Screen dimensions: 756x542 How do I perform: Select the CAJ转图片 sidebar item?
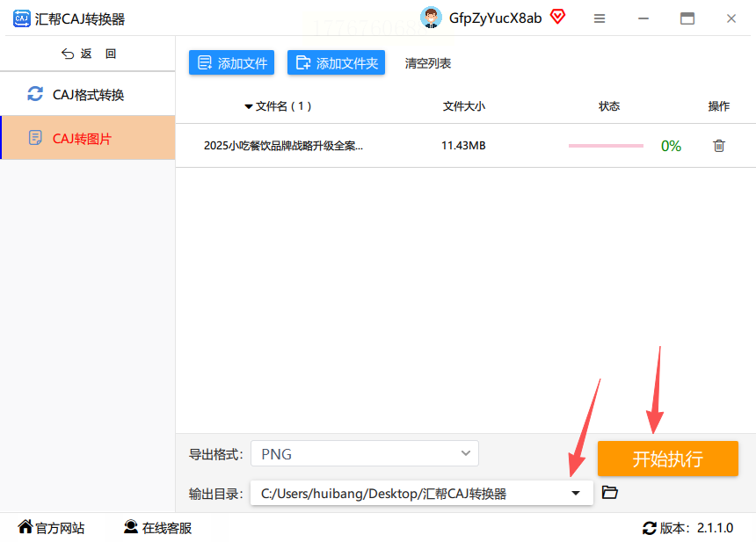click(x=88, y=138)
